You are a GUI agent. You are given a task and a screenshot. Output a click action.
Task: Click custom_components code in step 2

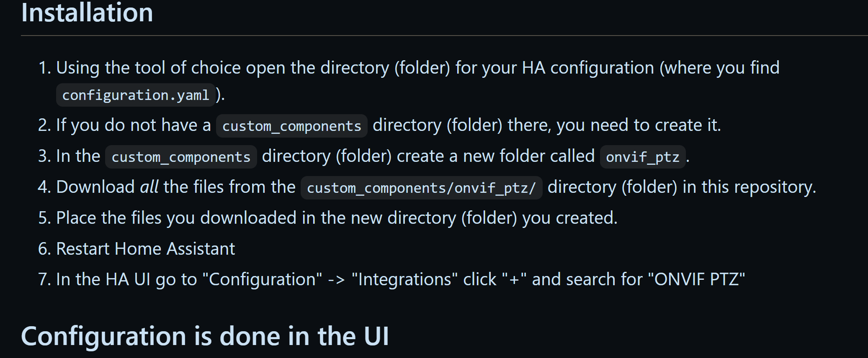291,126
